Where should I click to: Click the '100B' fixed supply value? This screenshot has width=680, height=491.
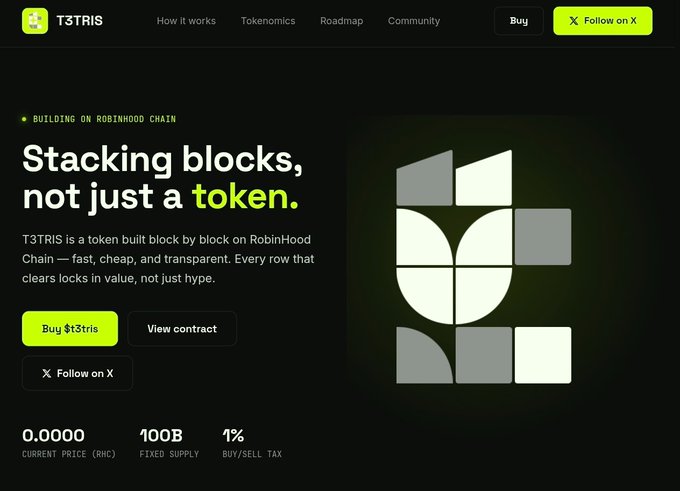coord(161,435)
